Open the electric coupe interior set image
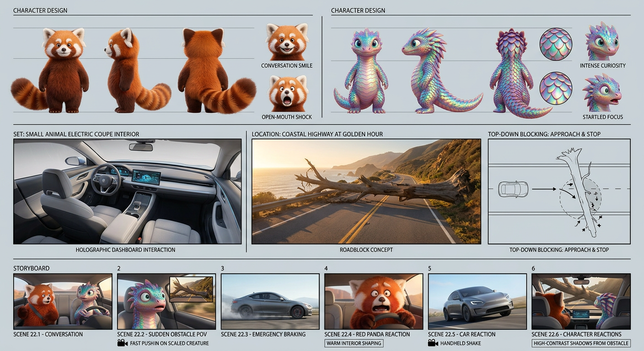The width and height of the screenshot is (644, 351). (x=128, y=191)
